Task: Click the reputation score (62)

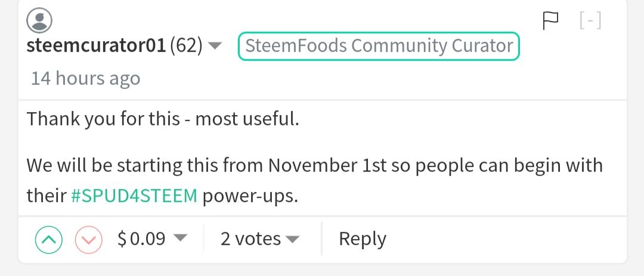Action: tap(186, 45)
